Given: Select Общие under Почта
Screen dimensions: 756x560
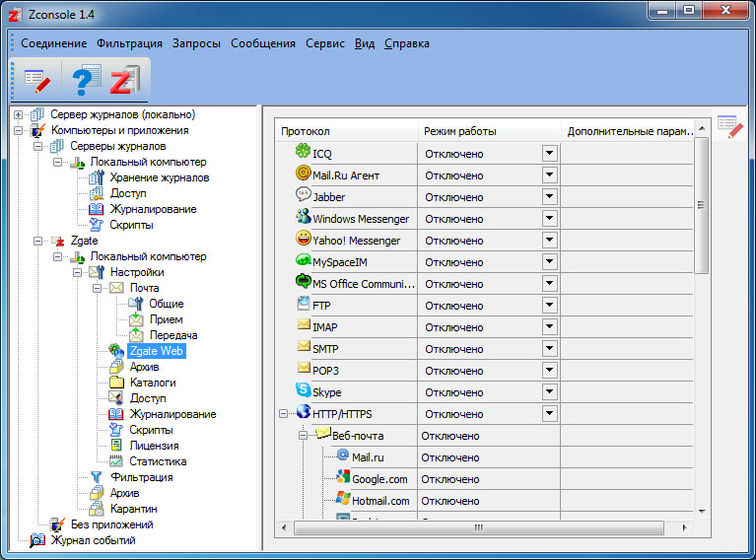Looking at the screenshot, I should (x=167, y=304).
